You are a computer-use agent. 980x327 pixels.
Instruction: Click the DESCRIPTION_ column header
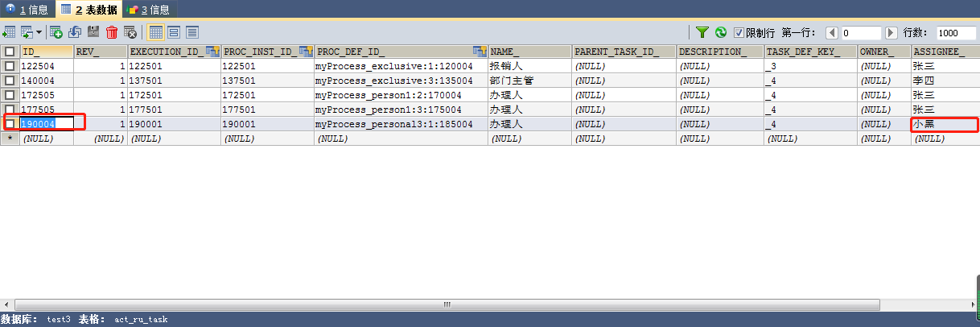[x=719, y=52]
